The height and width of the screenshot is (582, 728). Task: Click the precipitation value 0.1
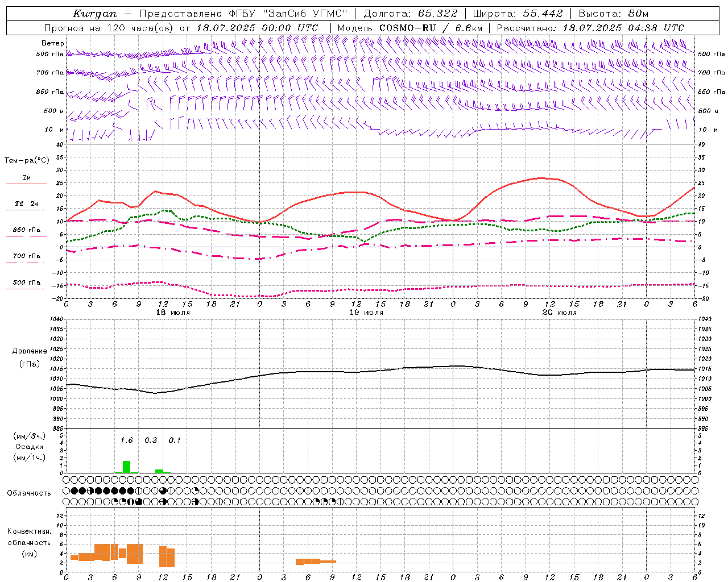pos(175,440)
